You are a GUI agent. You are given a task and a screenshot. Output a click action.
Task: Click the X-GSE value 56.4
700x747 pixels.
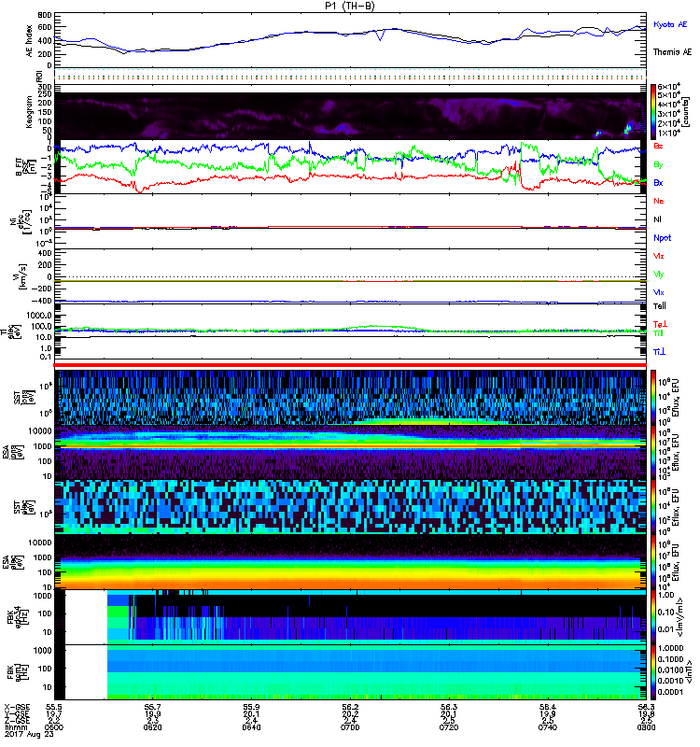pyautogui.click(x=548, y=707)
